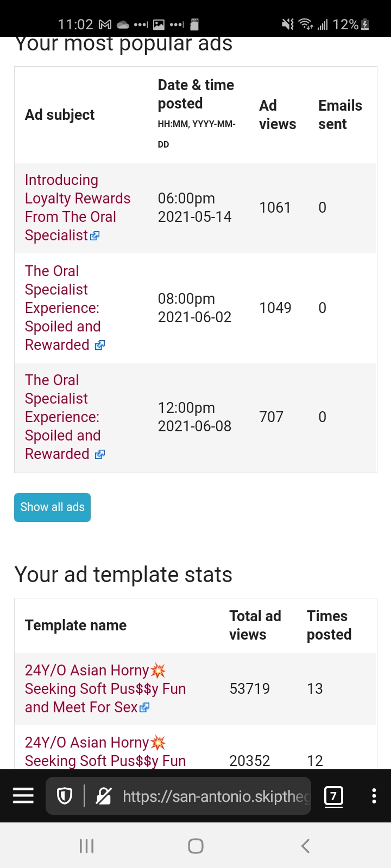
Task: Open the tab switcher showing 7 tabs
Action: click(333, 796)
